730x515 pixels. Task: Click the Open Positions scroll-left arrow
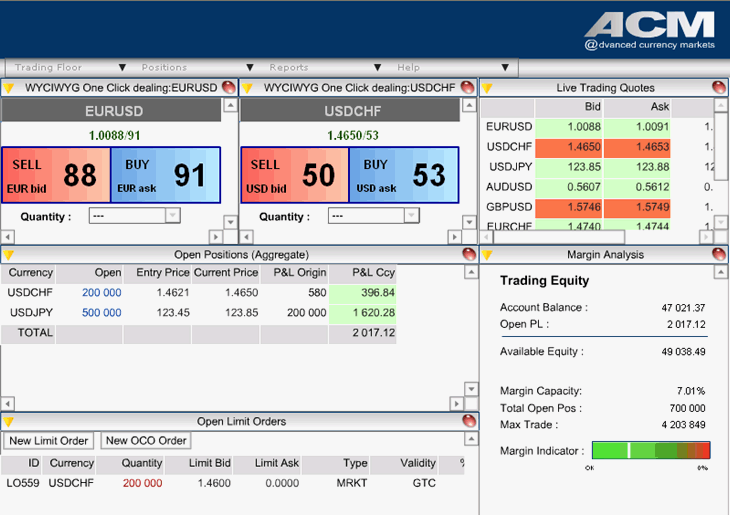coord(8,403)
